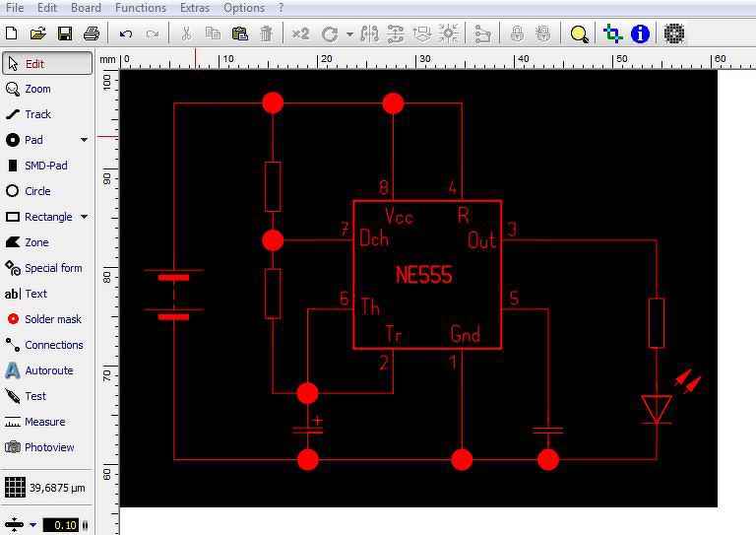756x535 pixels.
Task: Click the Gnd pin label on chip
Action: pos(466,334)
